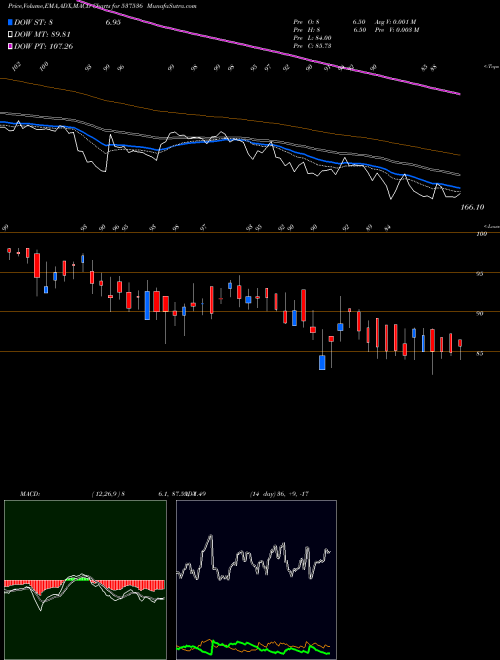The width and height of the screenshot is (500, 660).
Task: Click the '(14 day) 36, +9, -17' ADX text
Action: click(x=280, y=494)
